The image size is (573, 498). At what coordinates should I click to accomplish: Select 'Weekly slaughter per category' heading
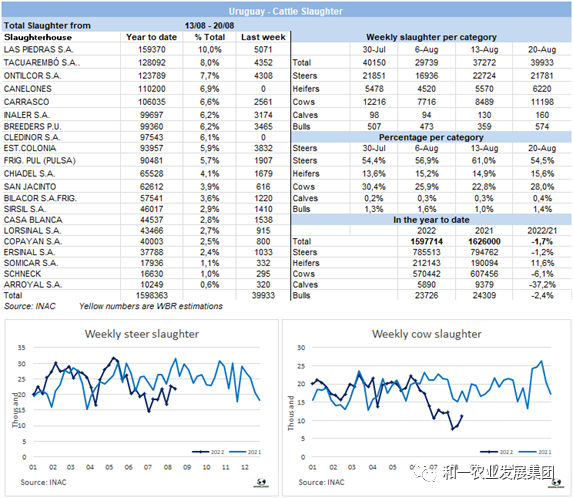pyautogui.click(x=431, y=37)
